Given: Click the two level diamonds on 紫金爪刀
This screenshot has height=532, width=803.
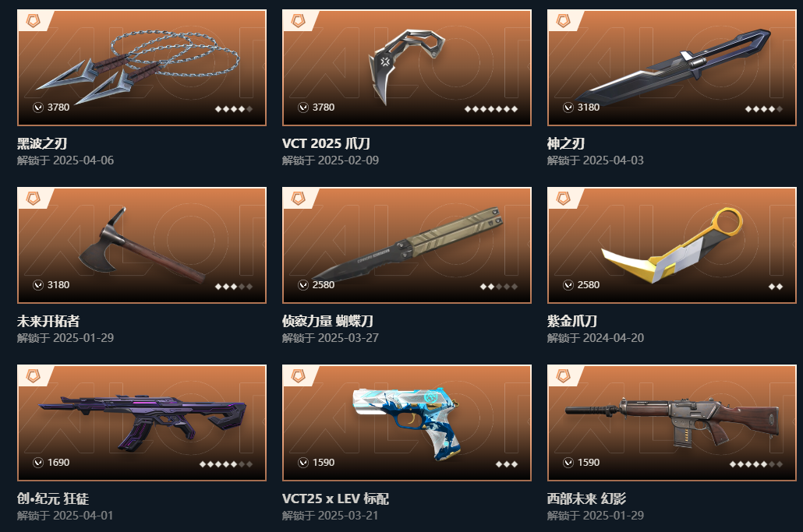Looking at the screenshot, I should (776, 287).
